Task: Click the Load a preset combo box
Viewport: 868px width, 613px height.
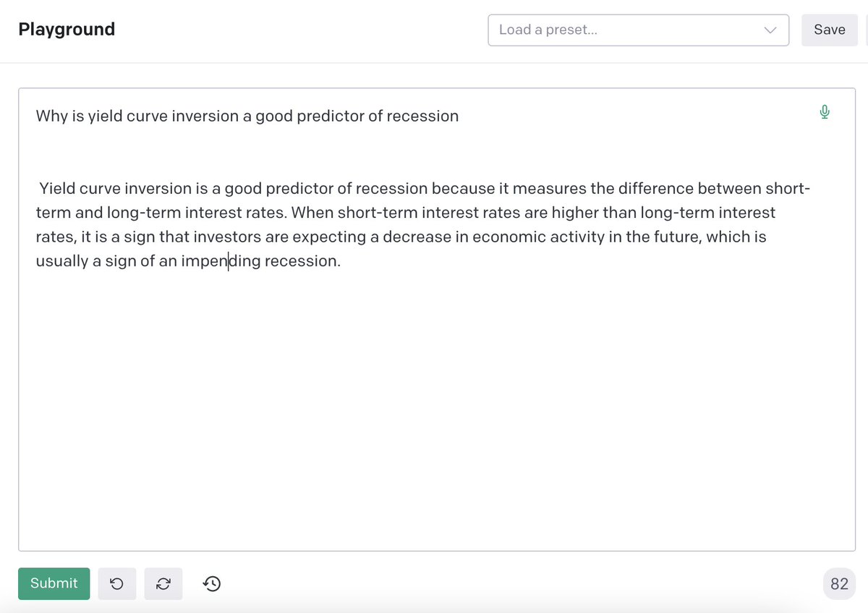Action: [x=622, y=30]
